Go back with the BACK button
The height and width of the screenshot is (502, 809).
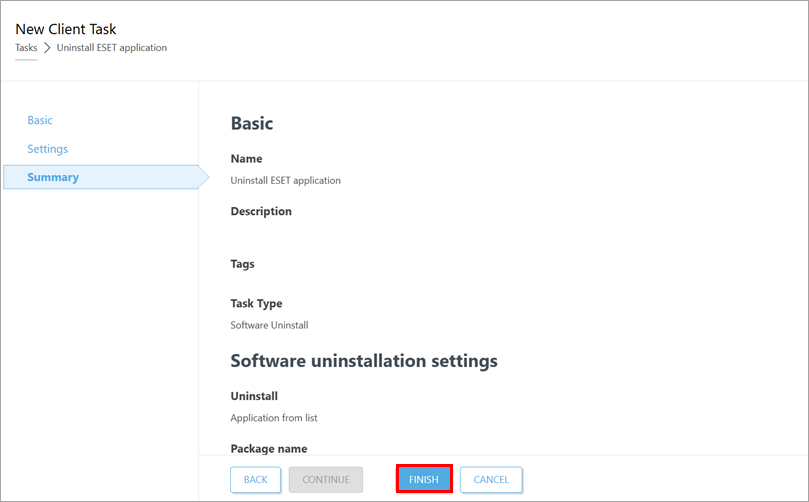tap(255, 480)
